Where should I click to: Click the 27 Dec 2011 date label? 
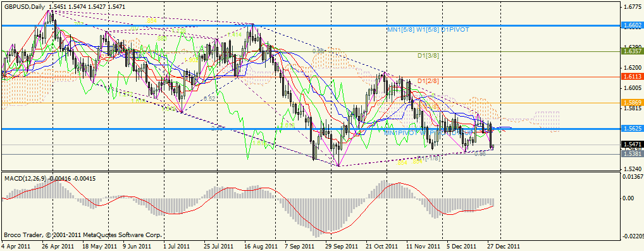(x=503, y=247)
